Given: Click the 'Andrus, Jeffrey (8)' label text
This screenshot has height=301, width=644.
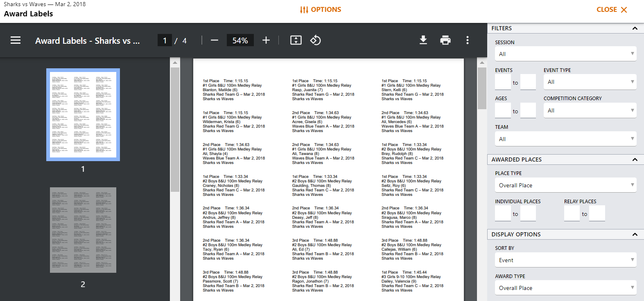Looking at the screenshot, I should [219, 218].
